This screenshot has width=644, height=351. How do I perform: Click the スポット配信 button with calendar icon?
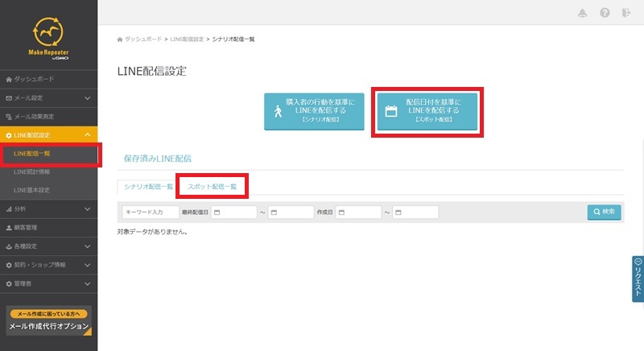[x=427, y=111]
